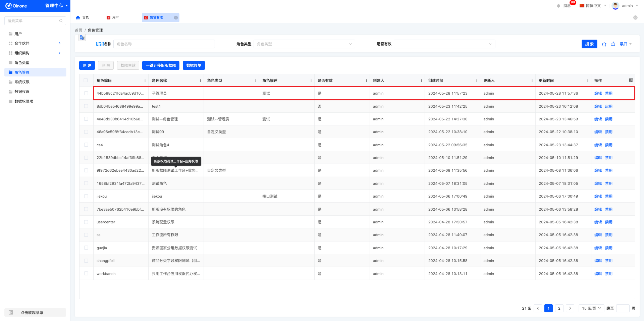
Task: Open the 角色名称 column menu dots
Action: [x=200, y=80]
